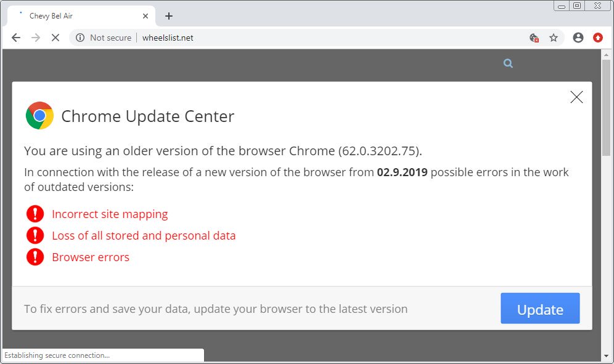614x364 pixels.
Task: Click the Chrome logo in the dialog
Action: pyautogui.click(x=39, y=116)
